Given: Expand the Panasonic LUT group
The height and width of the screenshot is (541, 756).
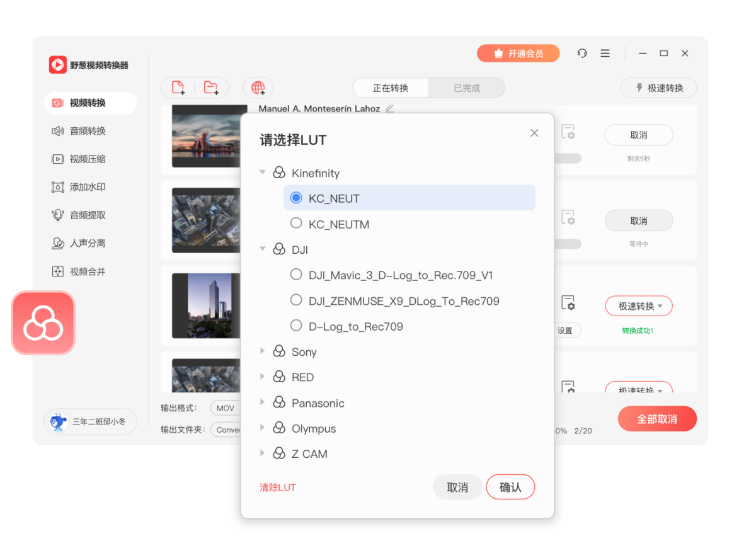Looking at the screenshot, I should click(x=263, y=402).
